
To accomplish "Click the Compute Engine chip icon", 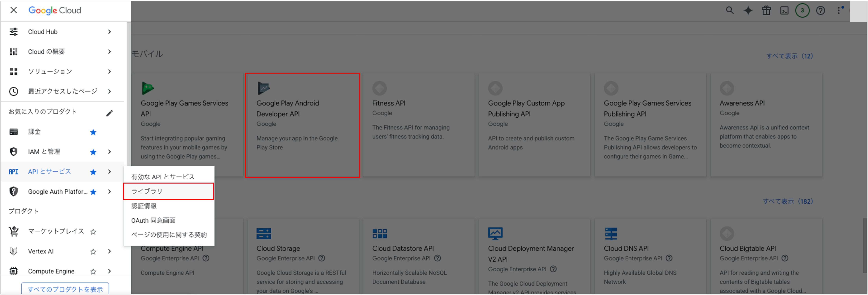I will (13, 271).
